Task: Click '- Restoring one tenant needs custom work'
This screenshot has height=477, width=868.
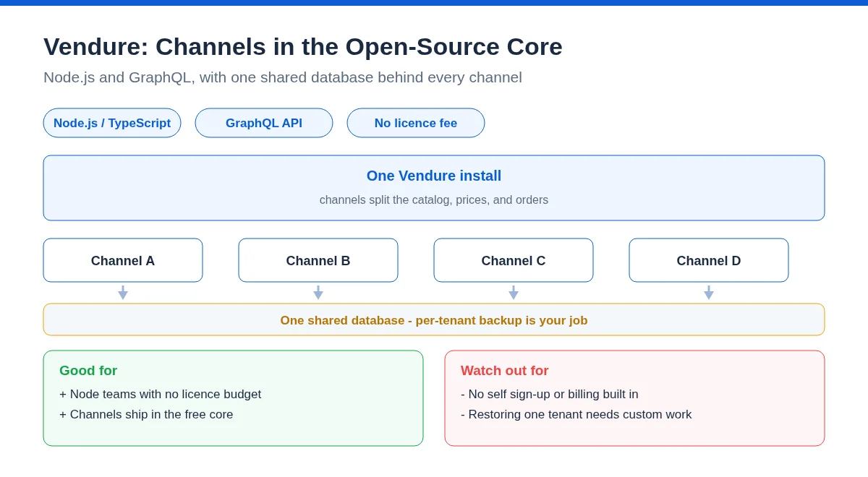Action: pyautogui.click(x=576, y=414)
